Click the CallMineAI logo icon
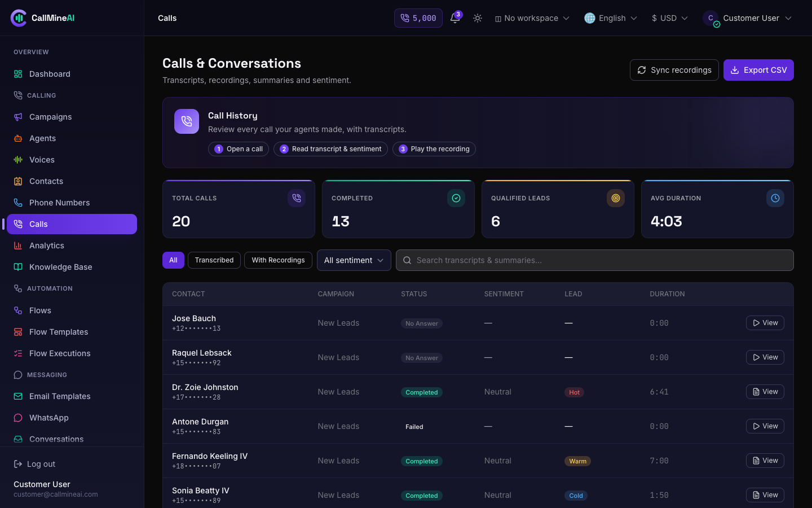 (x=19, y=18)
